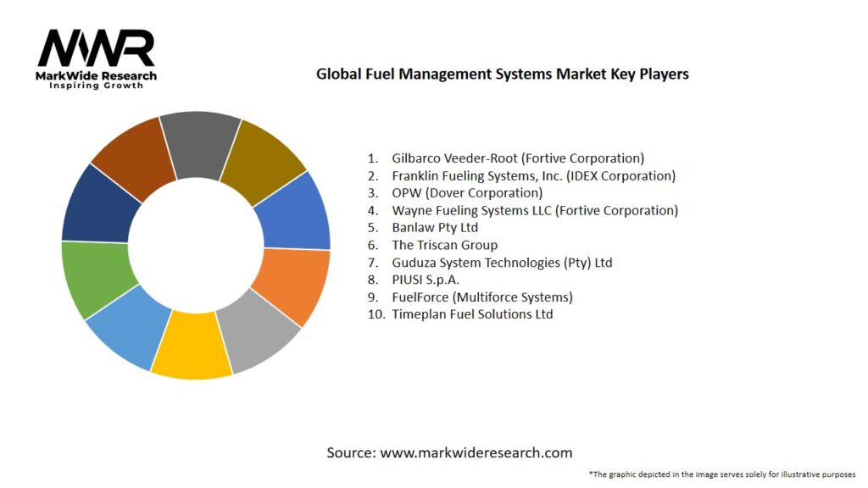Image resolution: width=868 pixels, height=488 pixels.
Task: Open the www.markwideresearch.com source link
Action: (476, 452)
